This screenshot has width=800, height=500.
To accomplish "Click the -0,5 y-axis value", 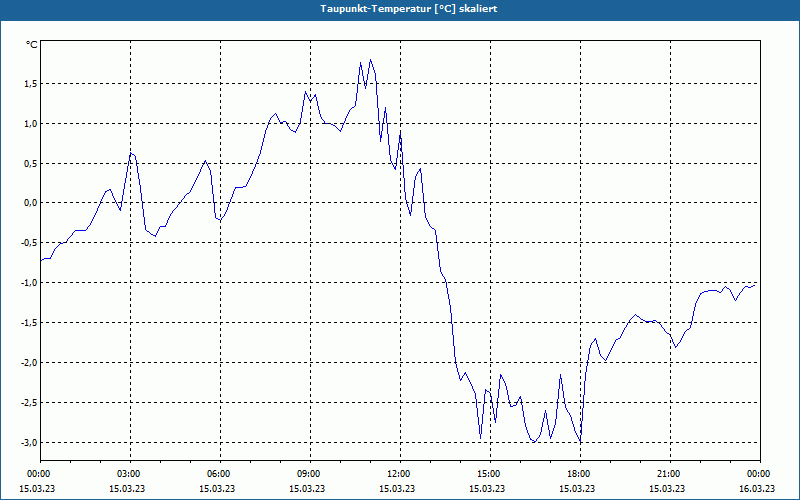I will pyautogui.click(x=30, y=243).
